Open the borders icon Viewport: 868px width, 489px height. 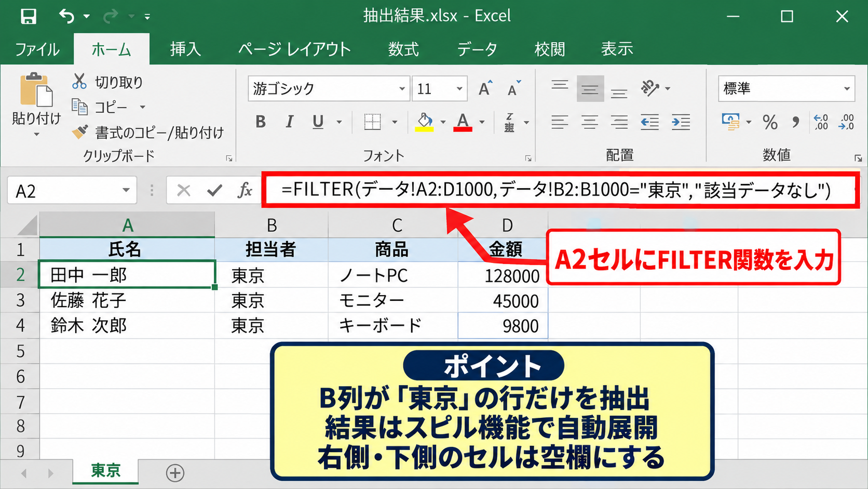[x=372, y=122]
